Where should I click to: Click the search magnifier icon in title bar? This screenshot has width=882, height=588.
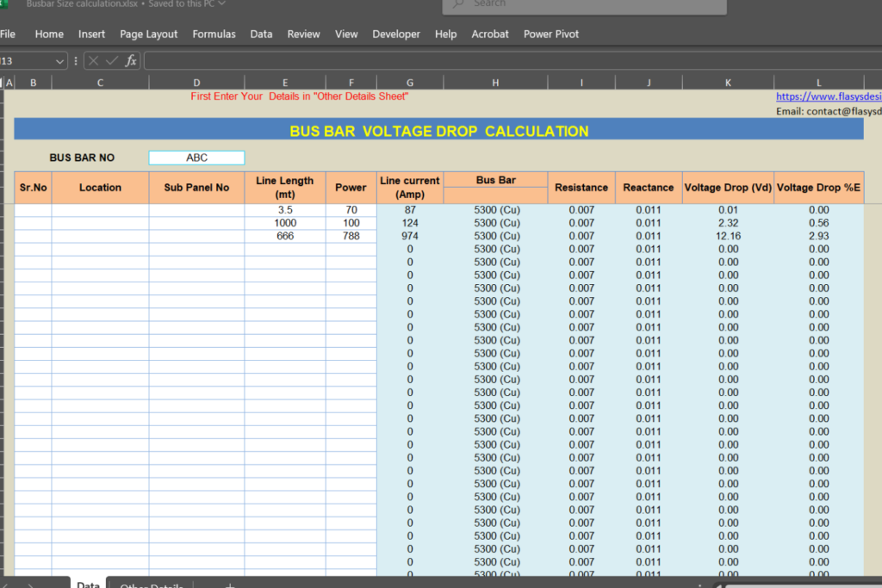tap(458, 3)
